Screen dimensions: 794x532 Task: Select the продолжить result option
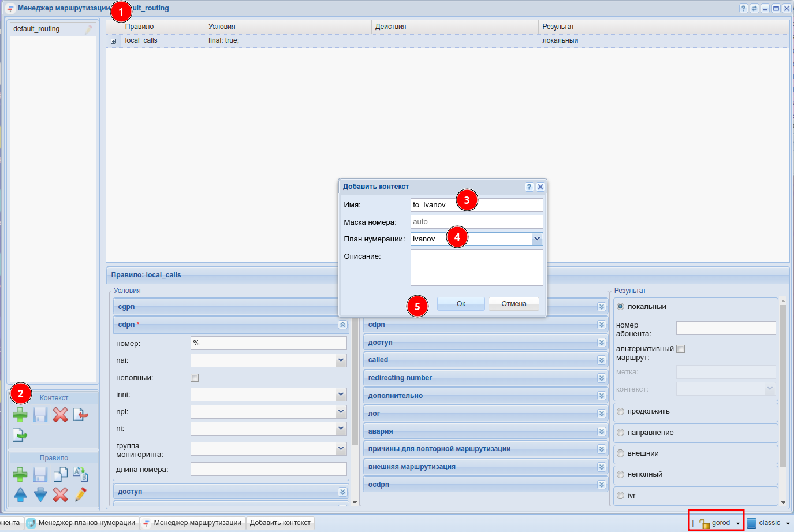point(621,411)
